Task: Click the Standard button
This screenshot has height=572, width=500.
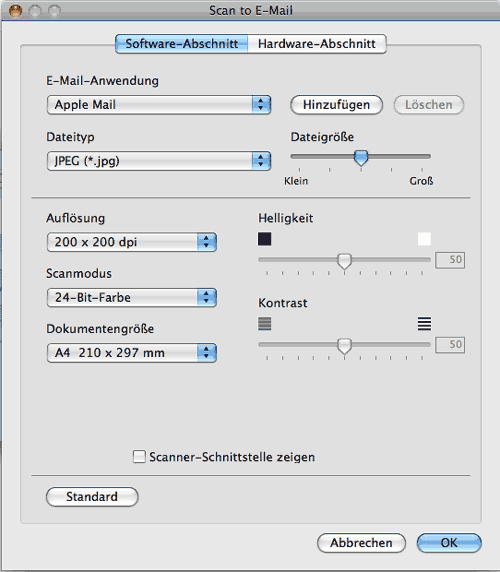Action: point(92,496)
